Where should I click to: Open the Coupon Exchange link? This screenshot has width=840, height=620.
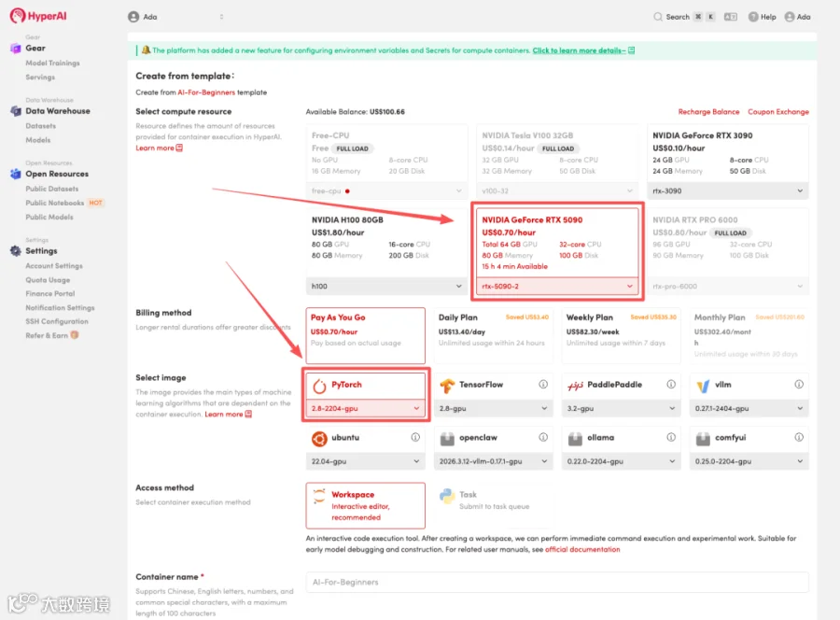(777, 111)
